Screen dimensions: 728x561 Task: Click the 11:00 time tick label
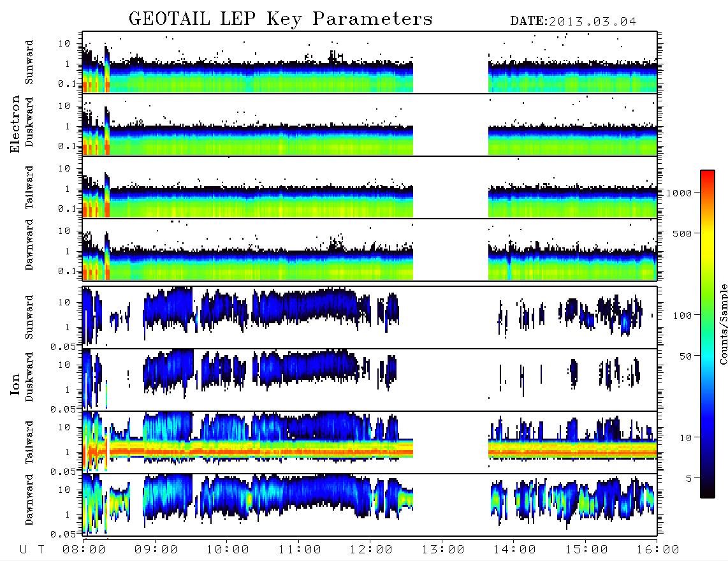(300, 550)
